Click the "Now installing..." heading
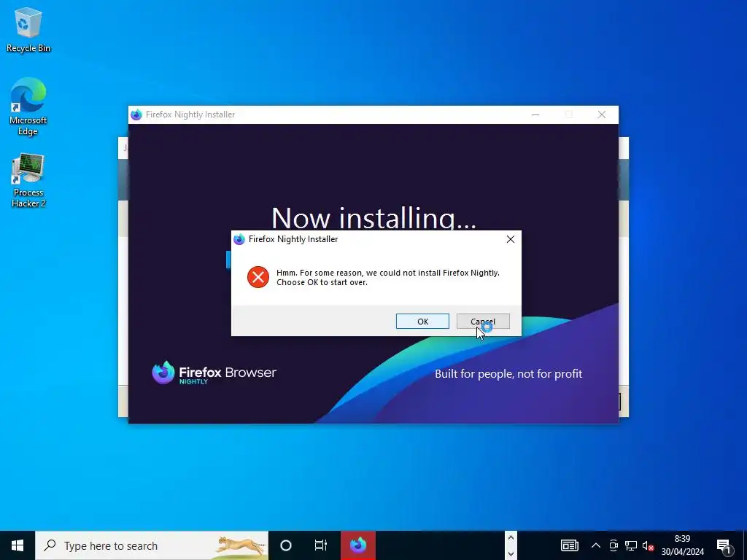This screenshot has width=747, height=560. [373, 217]
